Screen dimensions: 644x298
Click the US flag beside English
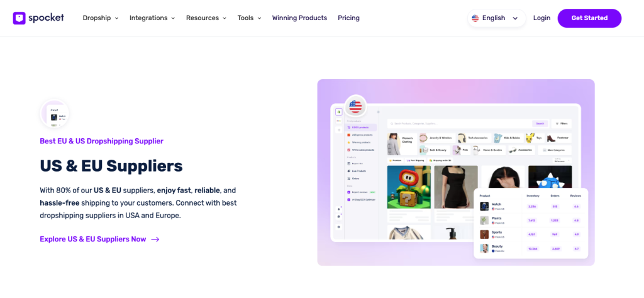pyautogui.click(x=475, y=18)
